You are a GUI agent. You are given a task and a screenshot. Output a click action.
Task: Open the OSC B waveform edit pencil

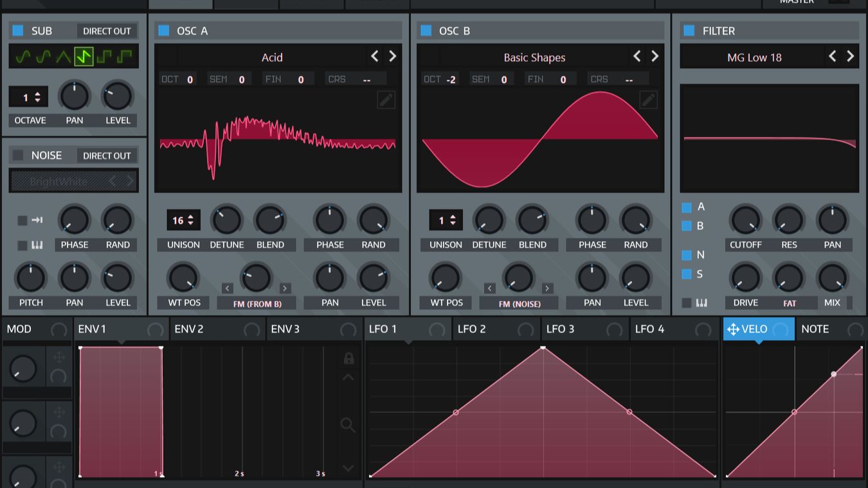coord(648,100)
